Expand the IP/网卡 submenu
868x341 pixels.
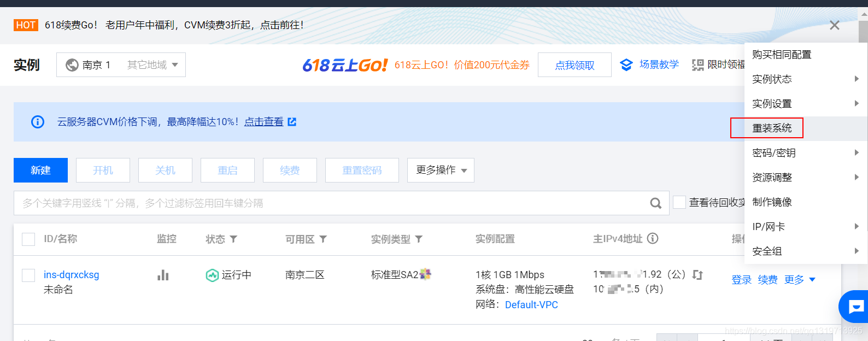tap(806, 227)
